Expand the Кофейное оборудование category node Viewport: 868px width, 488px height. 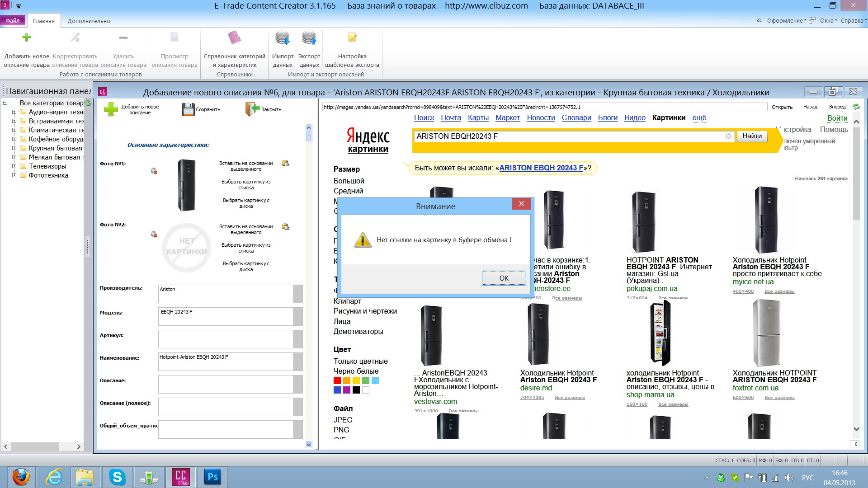pyautogui.click(x=14, y=139)
